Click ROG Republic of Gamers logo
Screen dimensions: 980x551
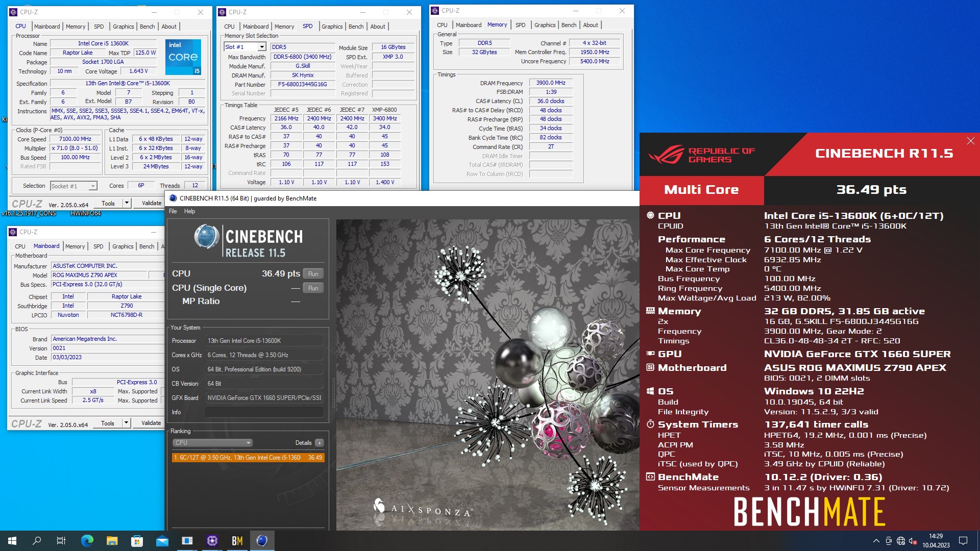click(701, 154)
